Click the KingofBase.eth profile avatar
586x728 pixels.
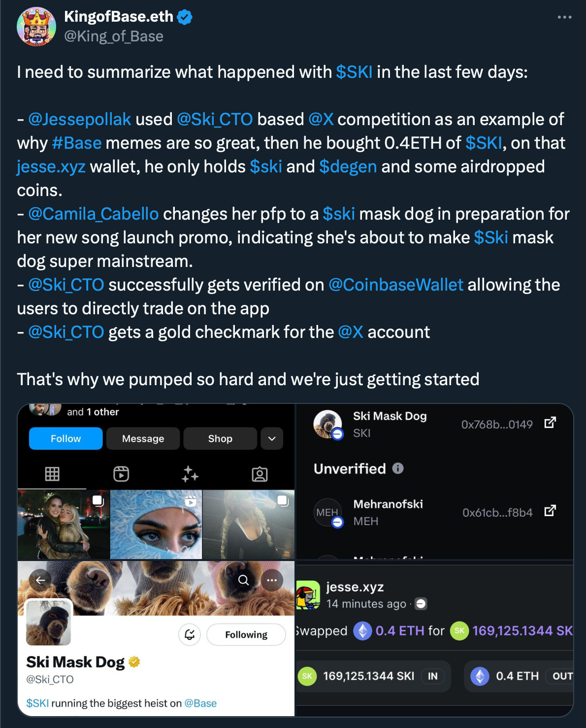[36, 27]
